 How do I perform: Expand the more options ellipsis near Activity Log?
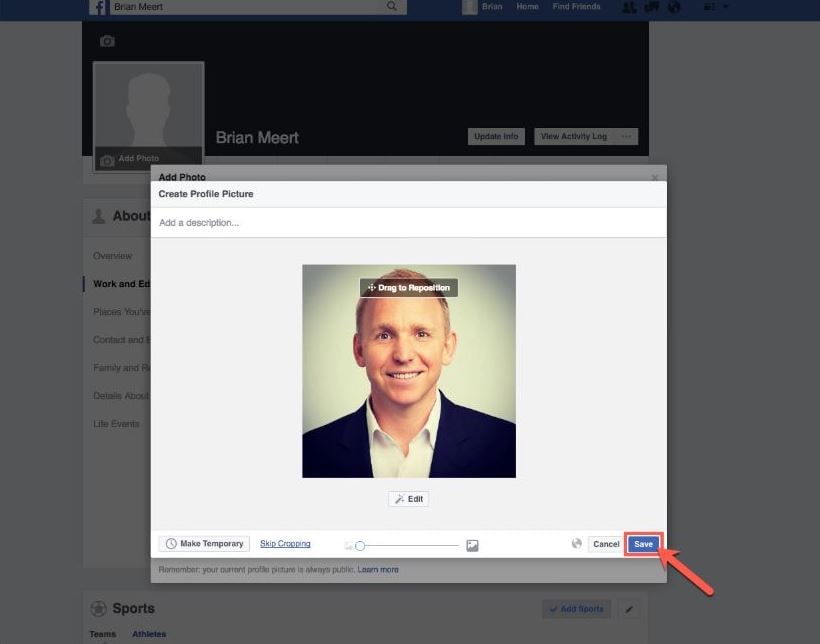click(626, 137)
